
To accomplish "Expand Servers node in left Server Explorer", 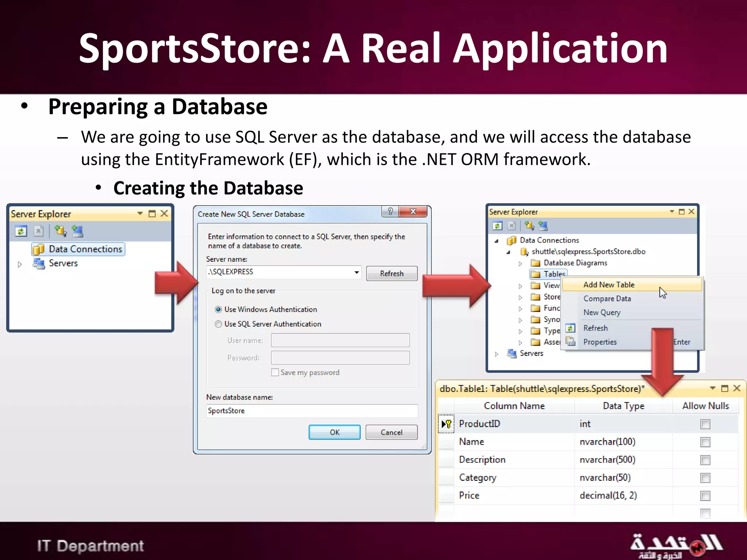I will [x=20, y=264].
